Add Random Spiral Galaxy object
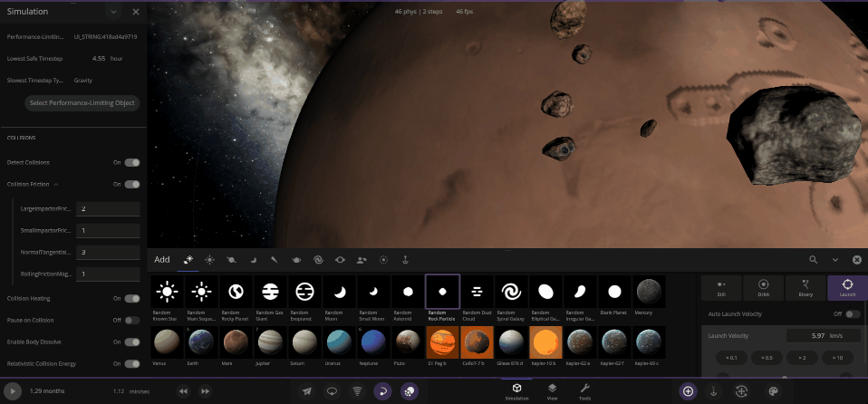 pos(510,293)
